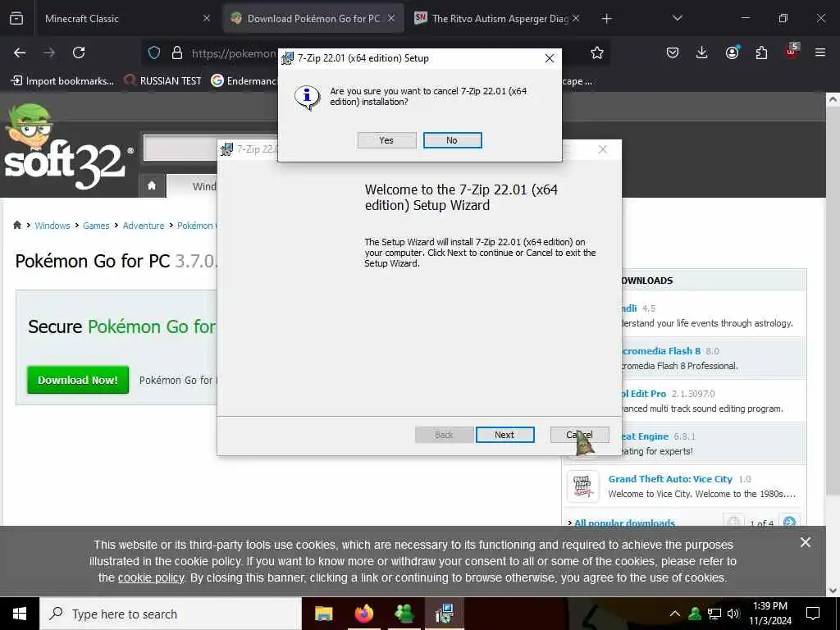The height and width of the screenshot is (630, 840).
Task: Open the Firefox downloads arrow icon
Action: click(702, 52)
